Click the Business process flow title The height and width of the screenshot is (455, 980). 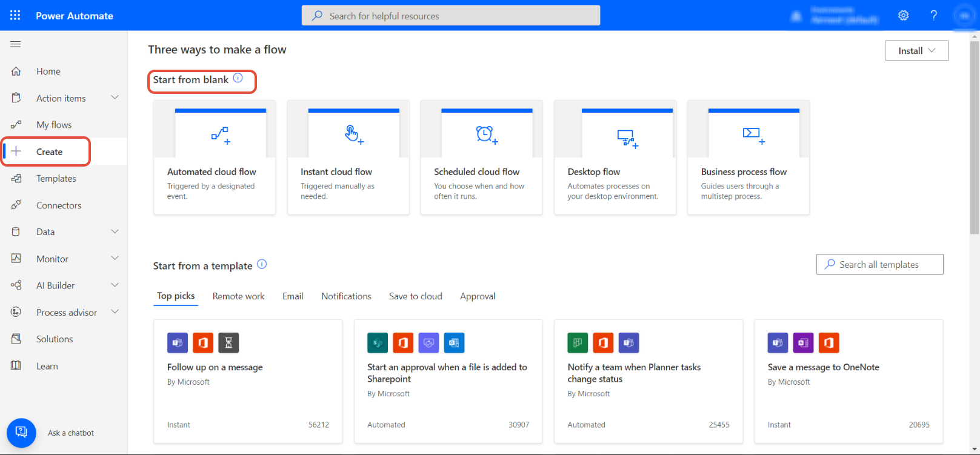tap(744, 172)
